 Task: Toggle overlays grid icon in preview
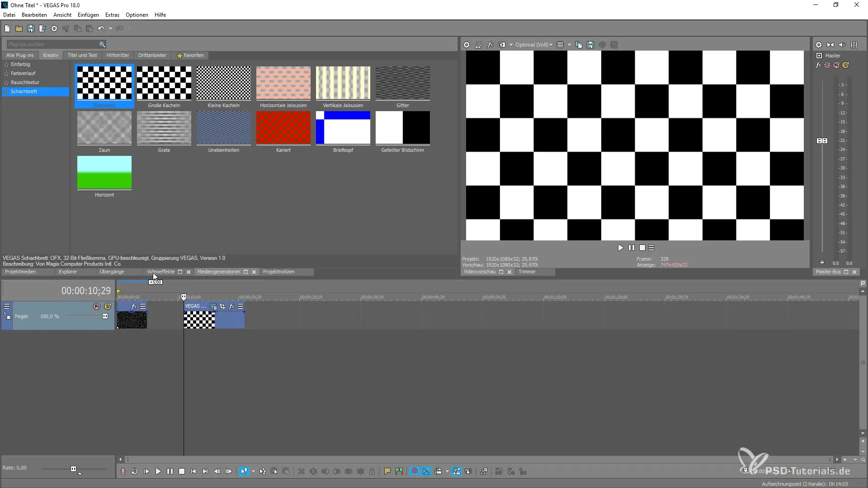coord(560,45)
